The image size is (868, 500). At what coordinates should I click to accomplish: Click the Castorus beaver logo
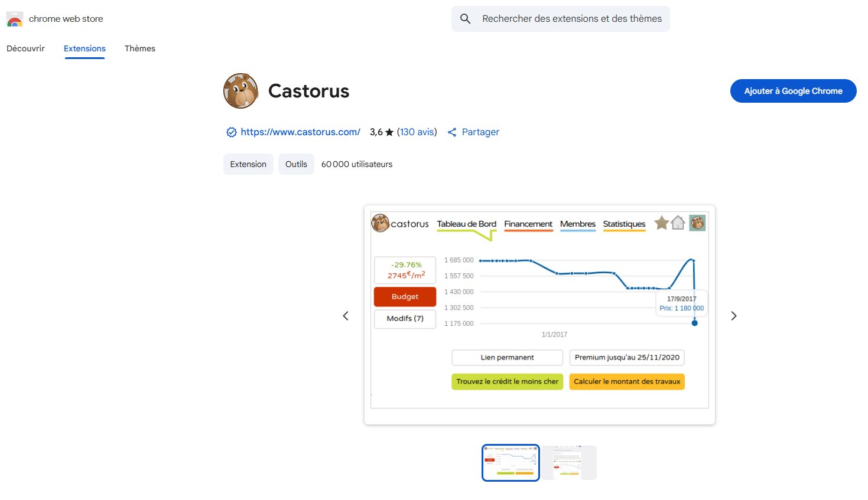tap(240, 91)
